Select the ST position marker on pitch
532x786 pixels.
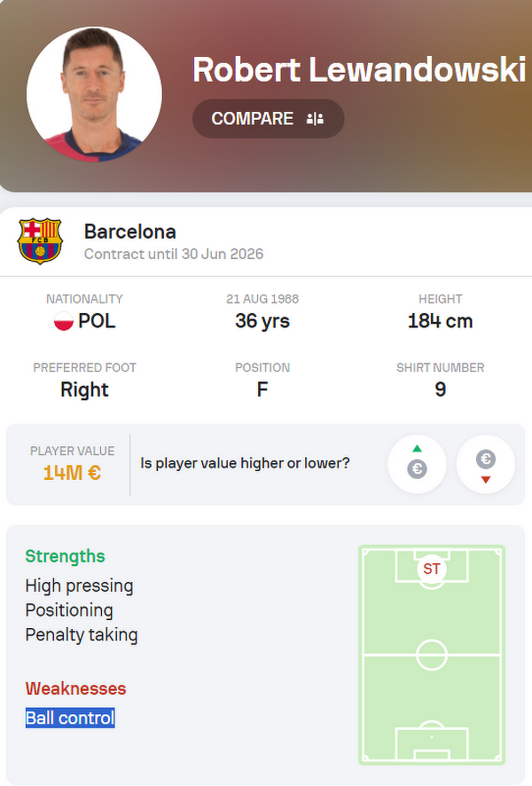pyautogui.click(x=431, y=569)
